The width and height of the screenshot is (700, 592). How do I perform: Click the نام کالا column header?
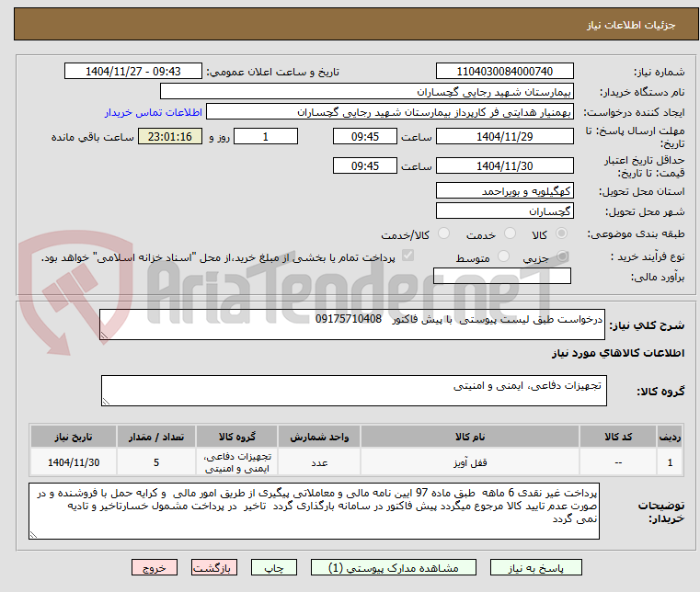click(470, 437)
